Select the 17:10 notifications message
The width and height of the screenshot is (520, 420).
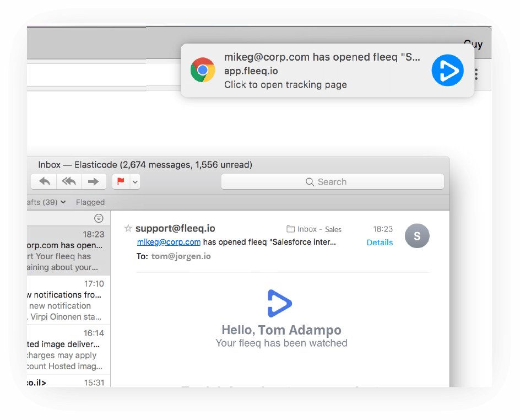pyautogui.click(x=69, y=300)
